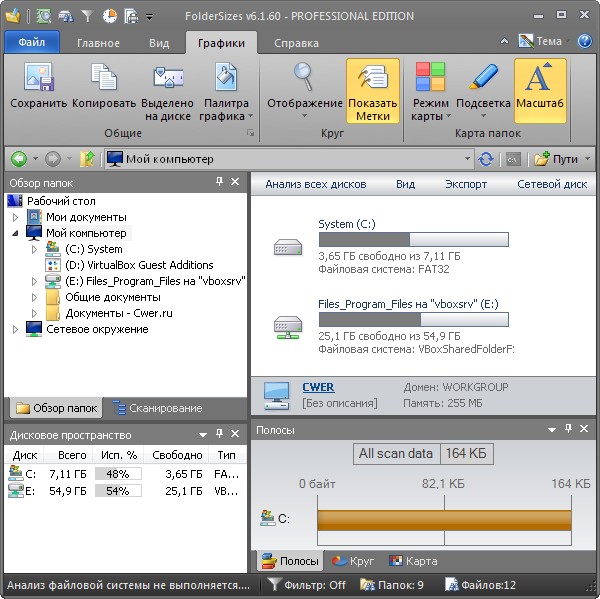The image size is (600, 599).
Task: Click the Сетевой диск button
Action: (x=552, y=184)
